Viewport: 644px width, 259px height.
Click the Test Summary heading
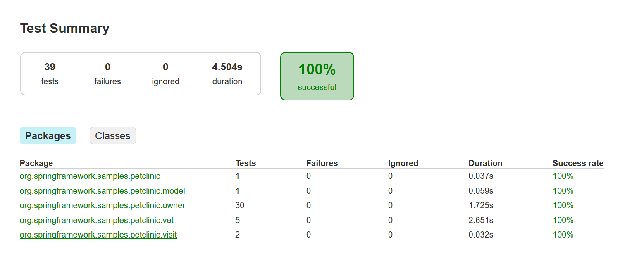point(65,28)
